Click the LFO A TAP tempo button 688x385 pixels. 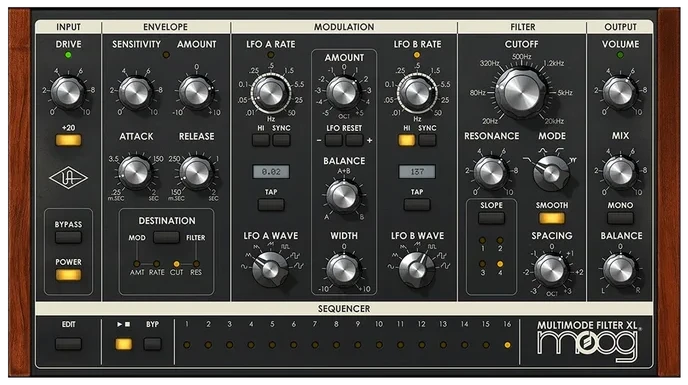[271, 205]
